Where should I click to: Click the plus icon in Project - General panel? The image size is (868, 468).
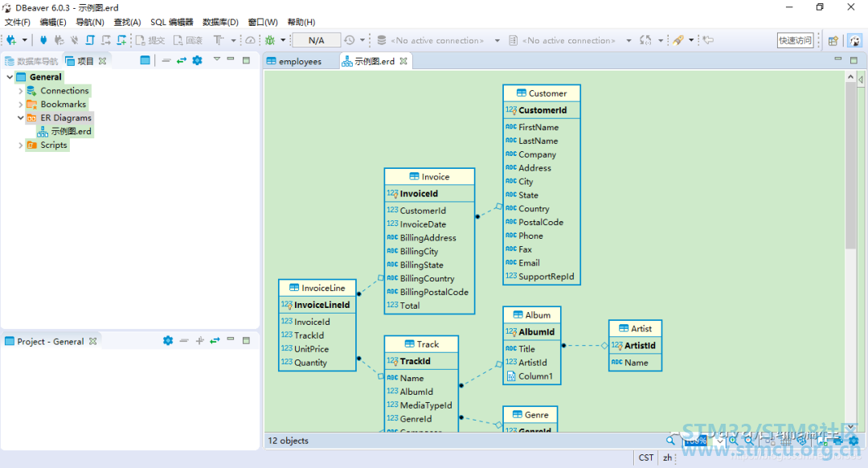[200, 341]
